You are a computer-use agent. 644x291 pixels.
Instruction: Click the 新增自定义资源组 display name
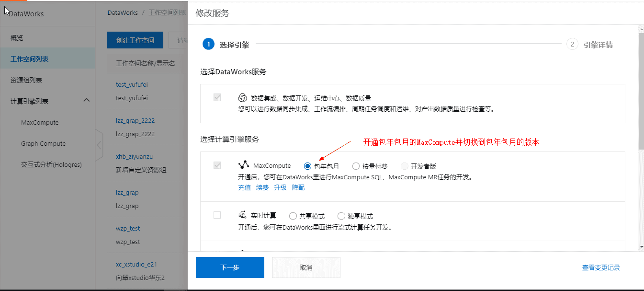point(141,170)
